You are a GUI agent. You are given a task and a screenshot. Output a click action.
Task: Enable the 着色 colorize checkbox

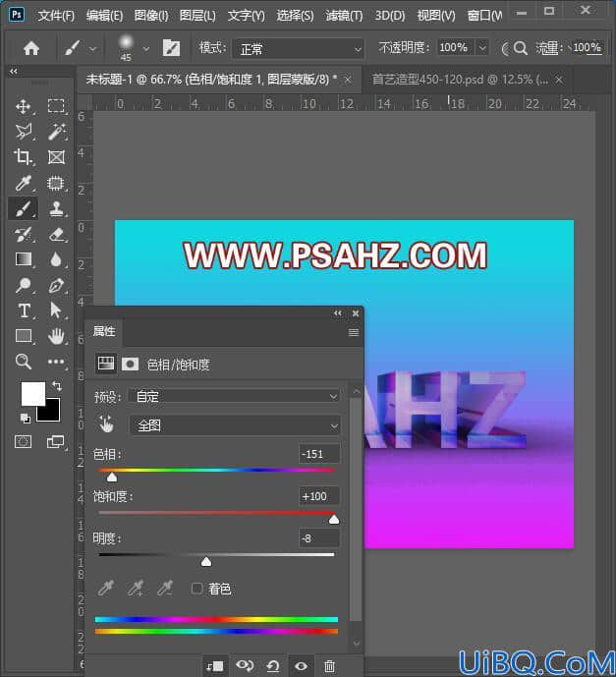[196, 588]
